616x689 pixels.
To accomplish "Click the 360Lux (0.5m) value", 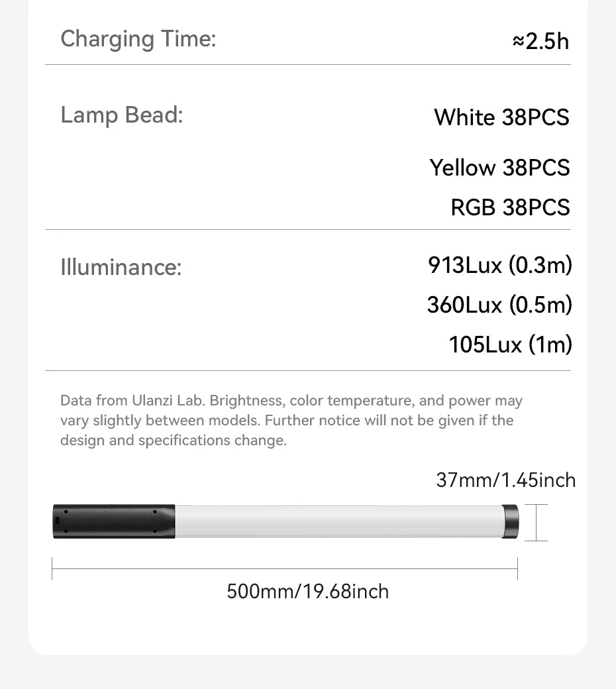I will point(499,305).
